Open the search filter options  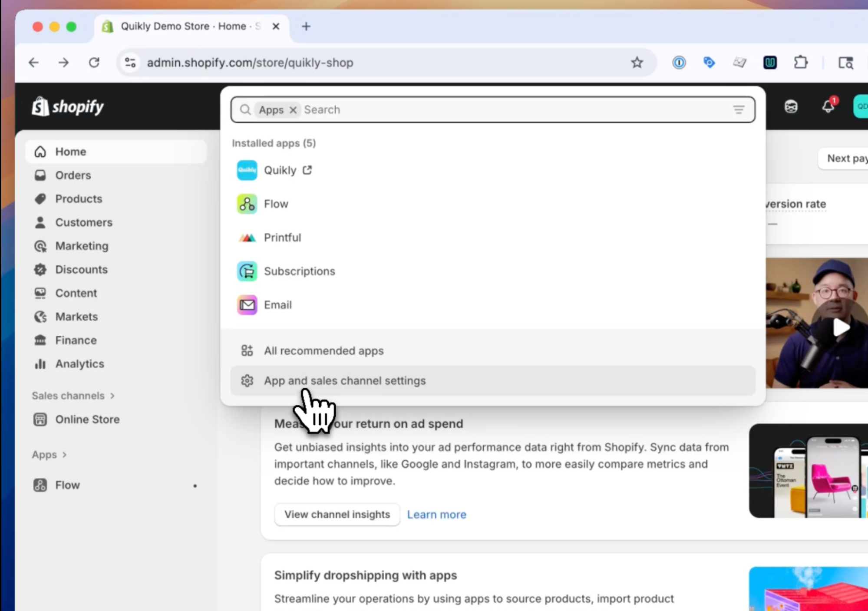pos(738,109)
